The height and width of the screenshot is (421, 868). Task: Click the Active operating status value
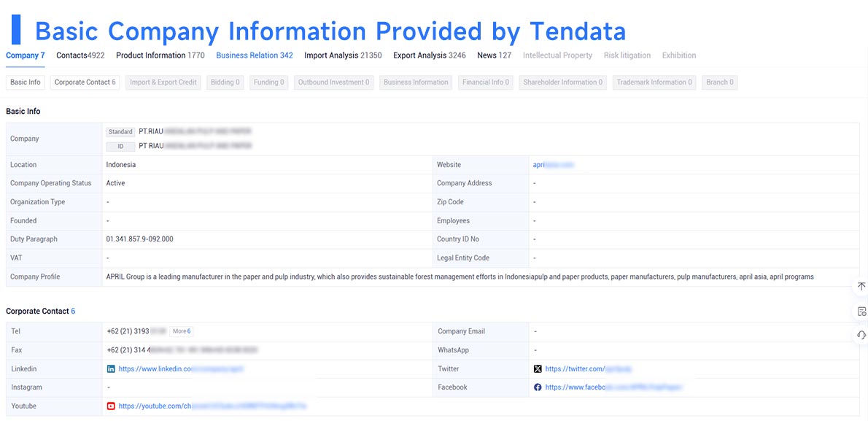(x=115, y=183)
